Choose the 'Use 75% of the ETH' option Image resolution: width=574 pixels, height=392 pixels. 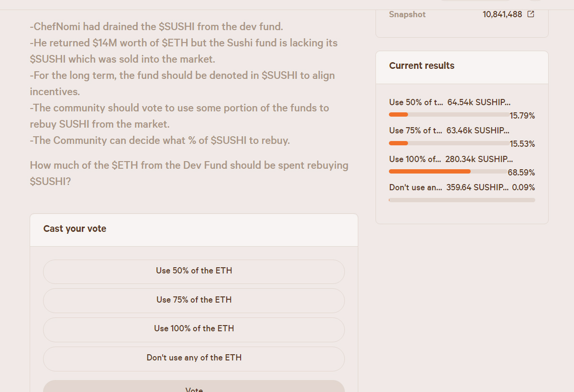click(x=194, y=301)
